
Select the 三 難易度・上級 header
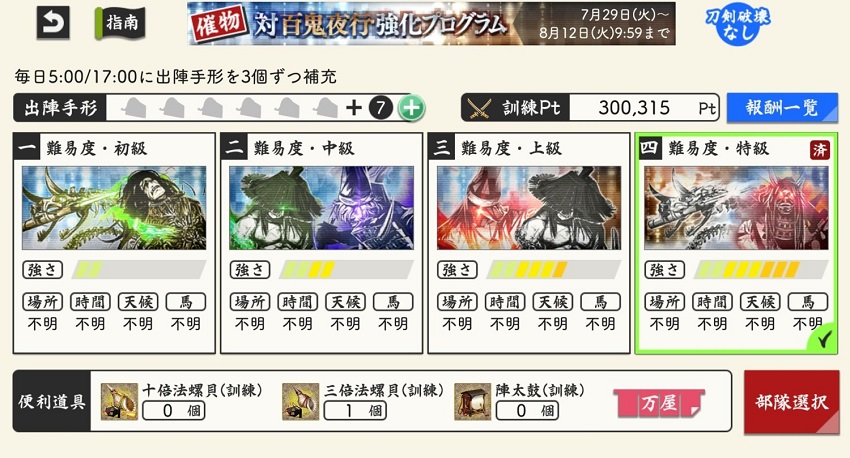pos(529,147)
